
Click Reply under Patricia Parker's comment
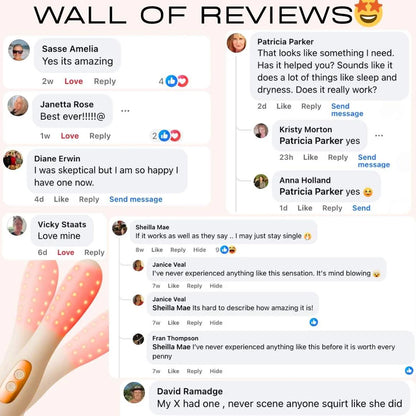[x=311, y=106]
